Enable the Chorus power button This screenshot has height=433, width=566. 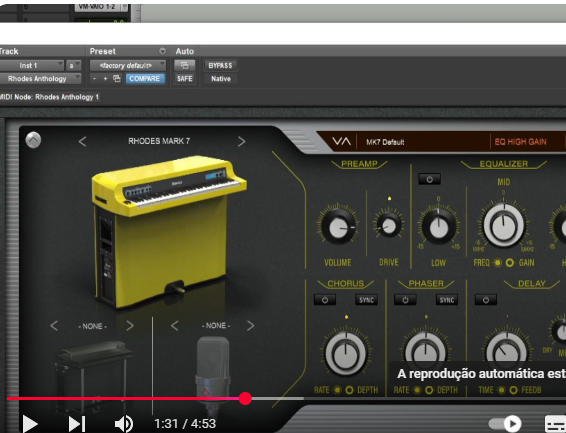coord(325,300)
